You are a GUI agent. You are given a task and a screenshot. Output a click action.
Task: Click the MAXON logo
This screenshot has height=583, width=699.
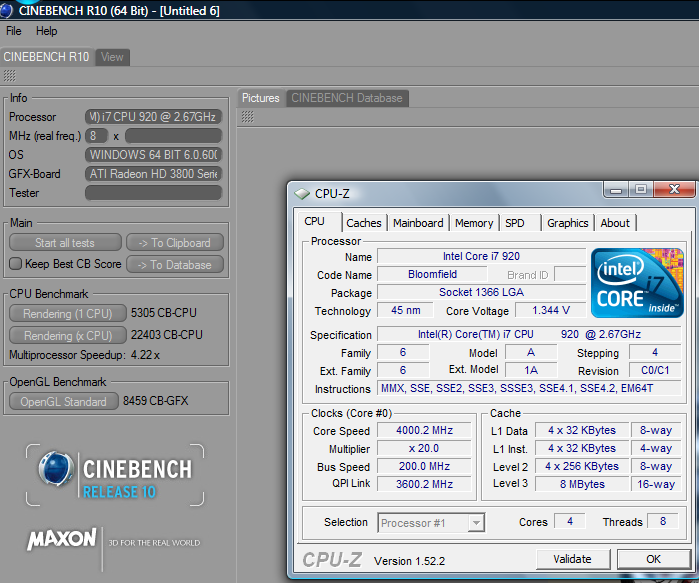tap(62, 539)
